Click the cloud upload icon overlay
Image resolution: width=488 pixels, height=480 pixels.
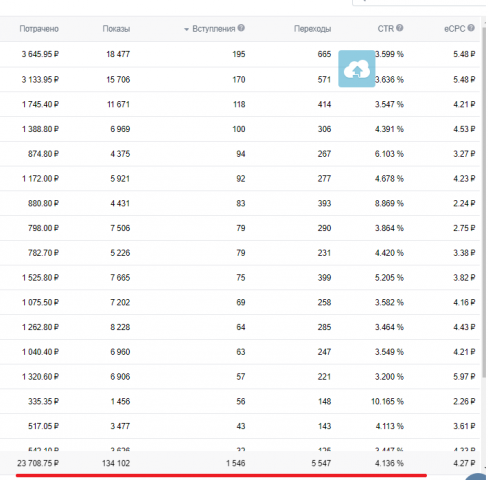click(x=357, y=69)
